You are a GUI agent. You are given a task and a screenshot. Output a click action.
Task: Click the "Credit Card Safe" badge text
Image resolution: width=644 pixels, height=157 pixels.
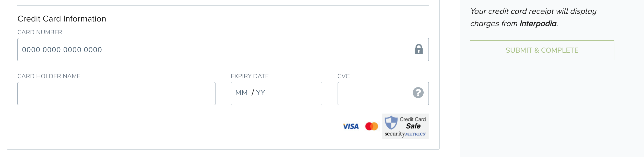click(x=413, y=123)
